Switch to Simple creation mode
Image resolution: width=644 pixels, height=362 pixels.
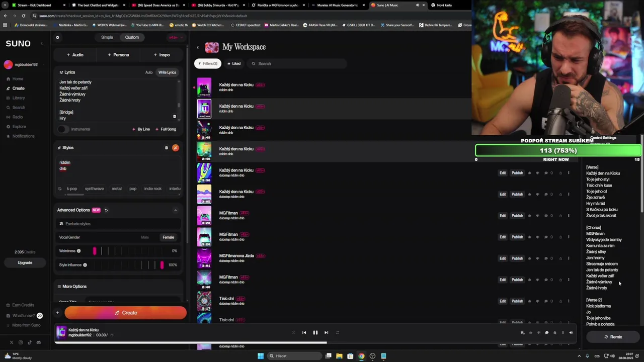tap(107, 37)
